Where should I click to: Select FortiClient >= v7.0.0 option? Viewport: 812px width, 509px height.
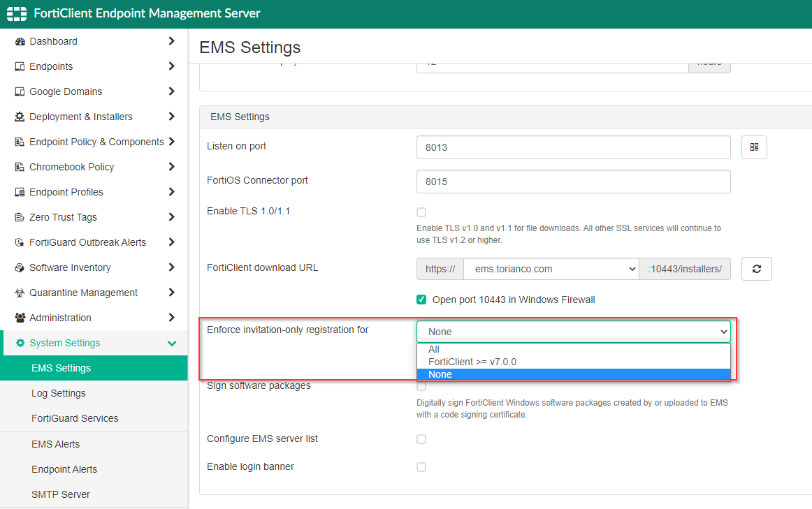[573, 362]
